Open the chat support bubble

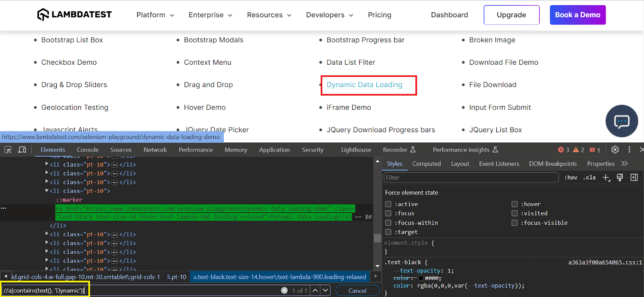621,121
